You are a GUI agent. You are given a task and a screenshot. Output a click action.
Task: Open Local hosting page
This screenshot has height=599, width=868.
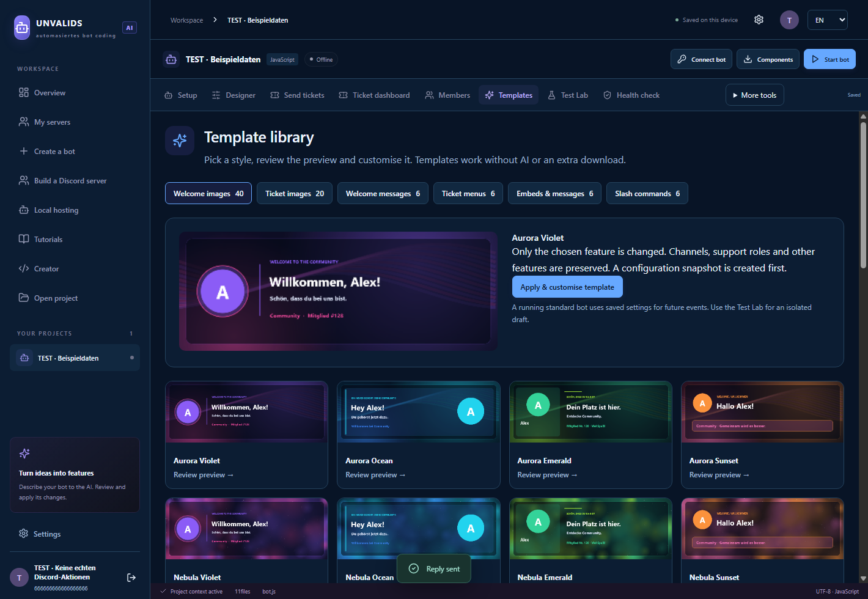click(x=75, y=210)
